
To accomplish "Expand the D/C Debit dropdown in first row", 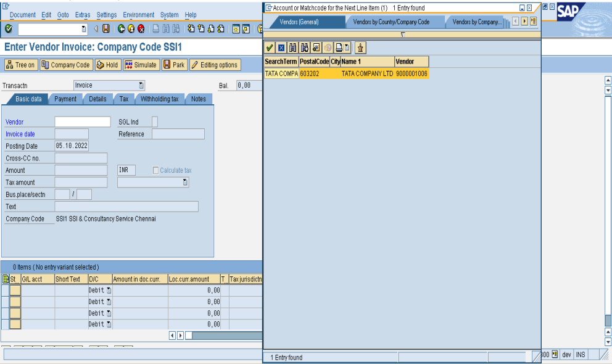I will (x=109, y=290).
